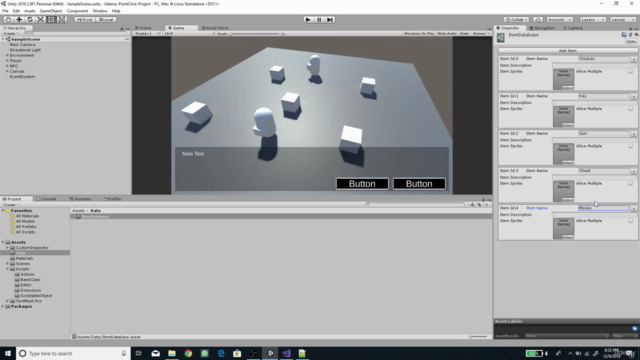The image size is (640, 360).
Task: Open the Layers dropdown
Action: tap(593, 20)
